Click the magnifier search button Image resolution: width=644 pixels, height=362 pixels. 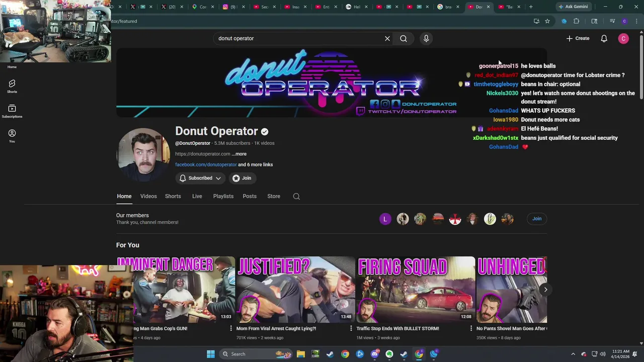pyautogui.click(x=404, y=38)
